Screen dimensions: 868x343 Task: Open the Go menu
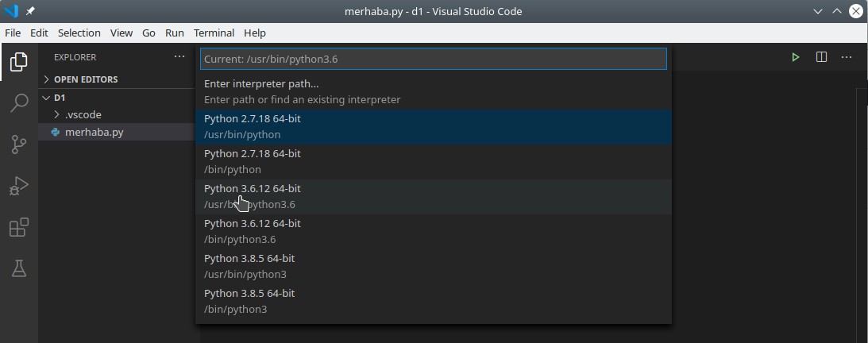(x=149, y=33)
